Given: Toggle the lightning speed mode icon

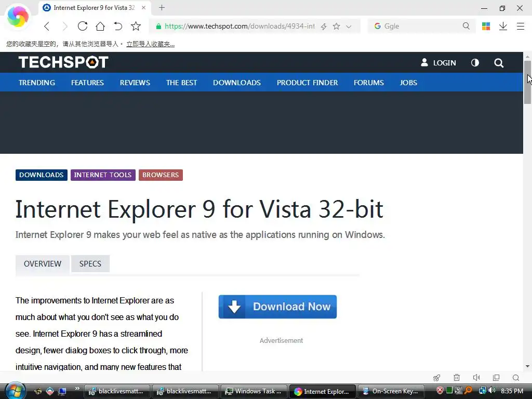Looking at the screenshot, I should pos(324,26).
